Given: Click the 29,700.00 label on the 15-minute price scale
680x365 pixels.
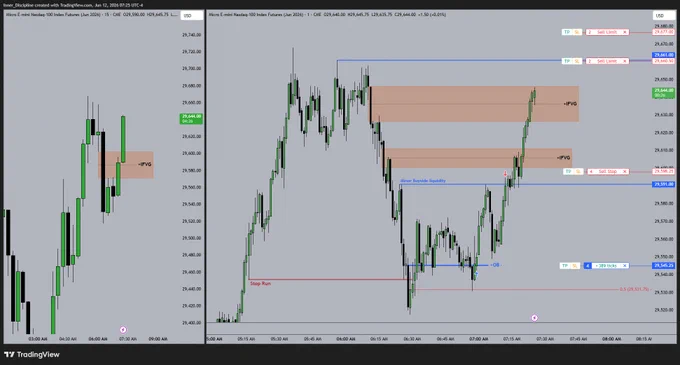Looking at the screenshot, I should pyautogui.click(x=191, y=68).
